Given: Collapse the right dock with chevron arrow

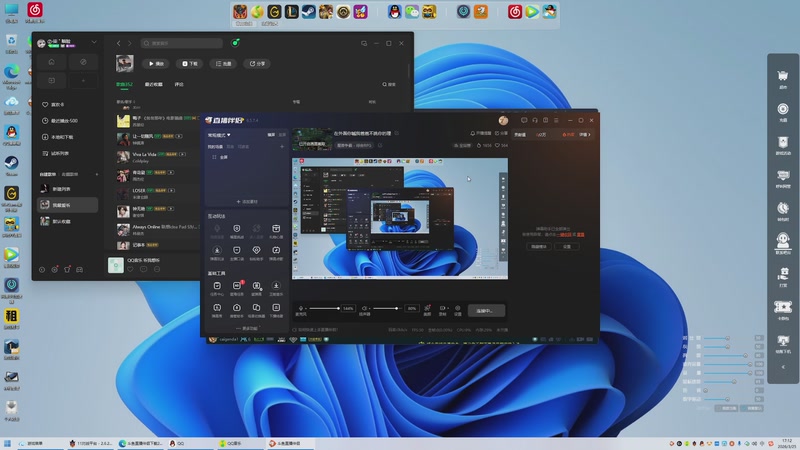Looking at the screenshot, I should 783,367.
